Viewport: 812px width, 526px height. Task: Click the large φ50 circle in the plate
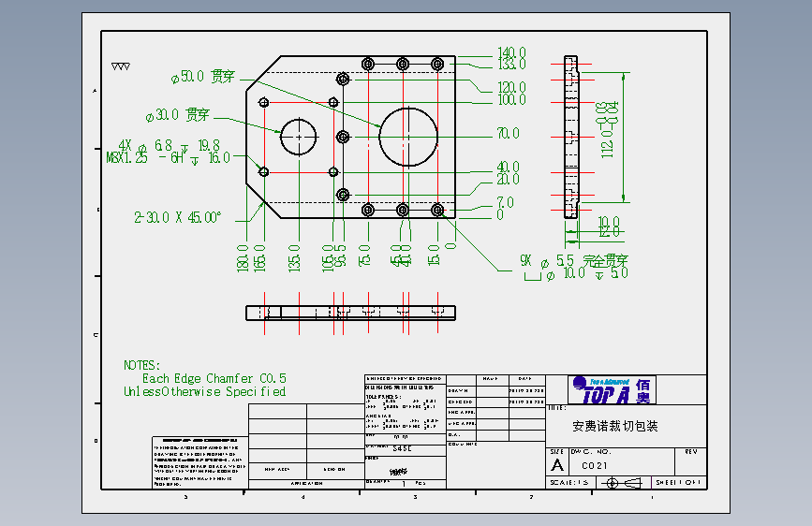tap(408, 137)
